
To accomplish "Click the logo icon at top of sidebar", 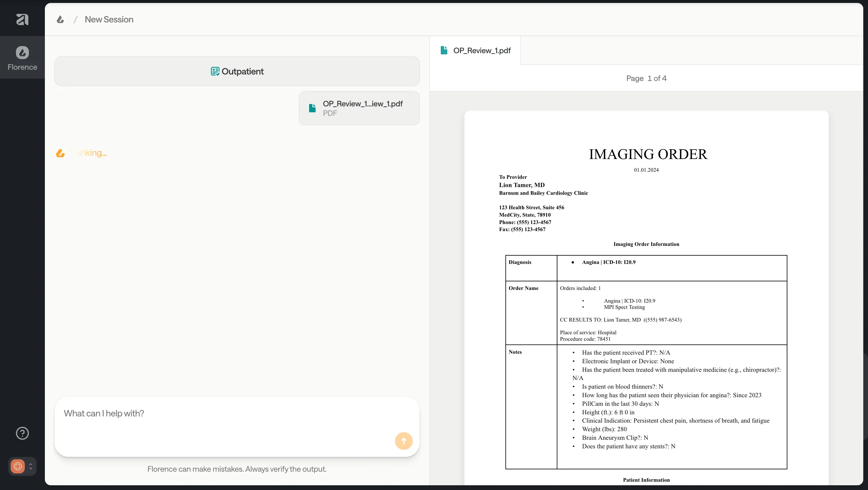I will (22, 19).
